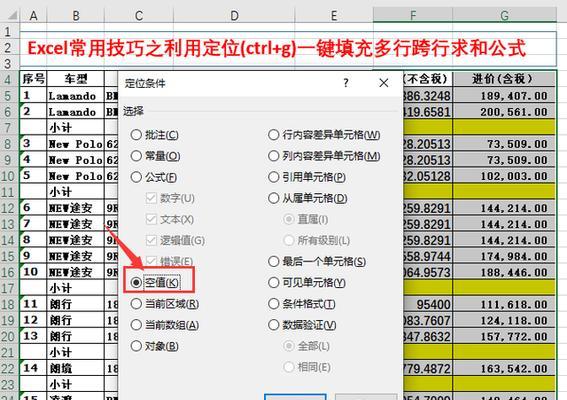Select row 17 header

pyautogui.click(x=9, y=288)
